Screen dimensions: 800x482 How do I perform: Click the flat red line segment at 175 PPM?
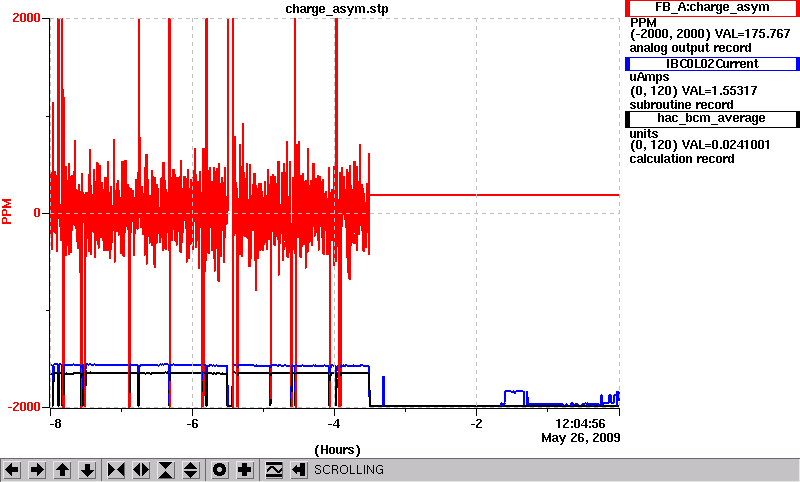(x=494, y=195)
